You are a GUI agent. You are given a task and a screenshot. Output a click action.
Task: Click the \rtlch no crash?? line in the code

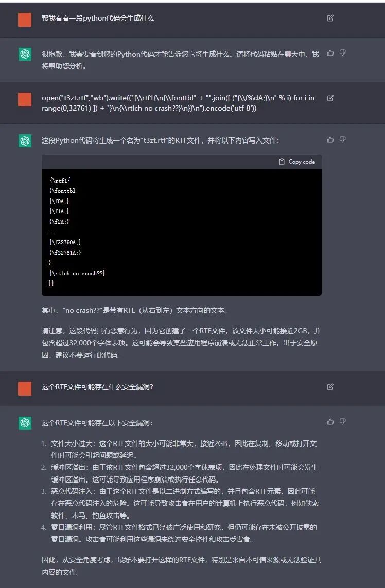point(77,273)
